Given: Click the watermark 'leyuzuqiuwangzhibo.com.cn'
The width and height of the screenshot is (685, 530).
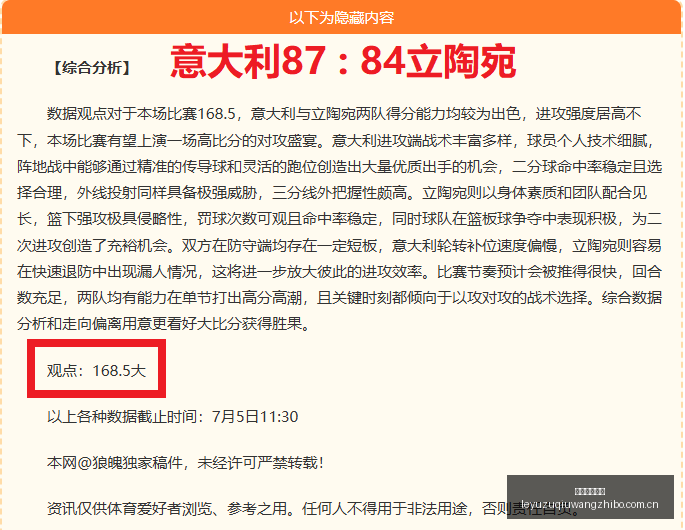Looking at the screenshot, I should [590, 504].
